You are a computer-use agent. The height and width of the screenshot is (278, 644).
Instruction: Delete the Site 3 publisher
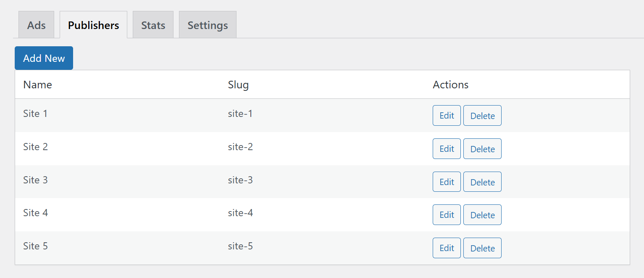[482, 182]
